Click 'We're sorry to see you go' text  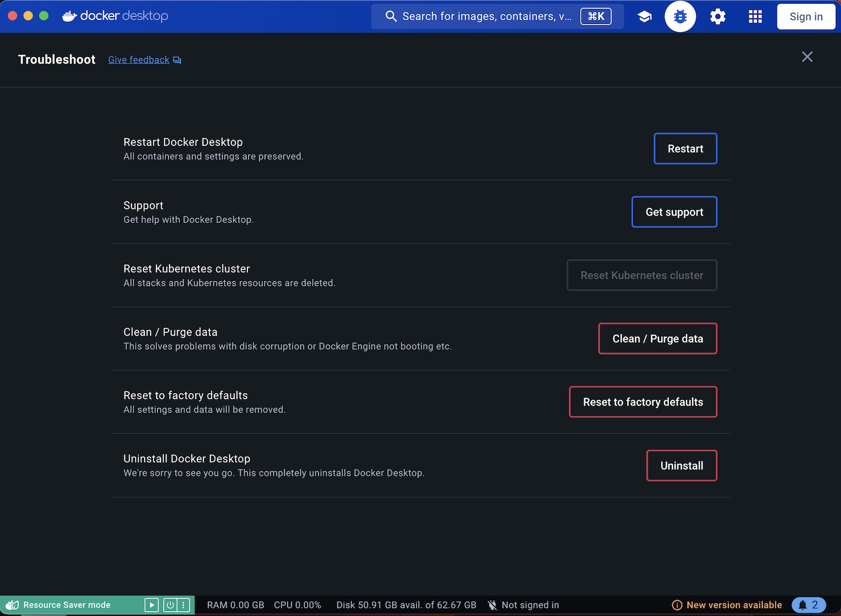(274, 473)
